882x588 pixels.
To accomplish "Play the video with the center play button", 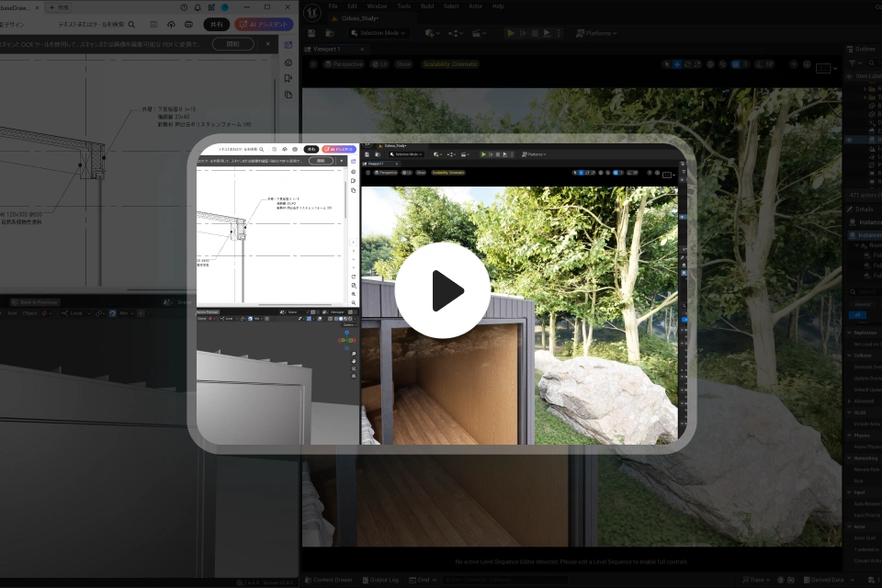I will pos(442,291).
